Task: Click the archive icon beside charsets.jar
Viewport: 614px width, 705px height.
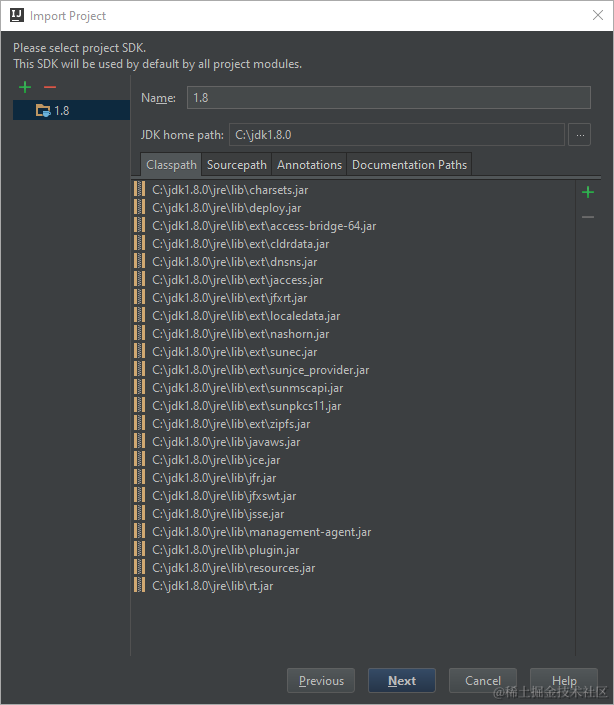Action: (139, 189)
